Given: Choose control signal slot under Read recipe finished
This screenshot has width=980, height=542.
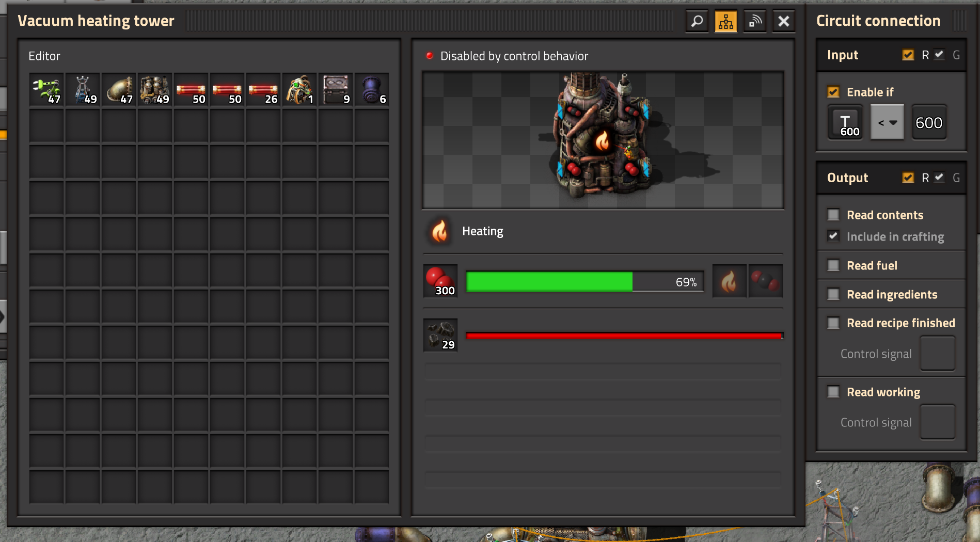Looking at the screenshot, I should 938,354.
